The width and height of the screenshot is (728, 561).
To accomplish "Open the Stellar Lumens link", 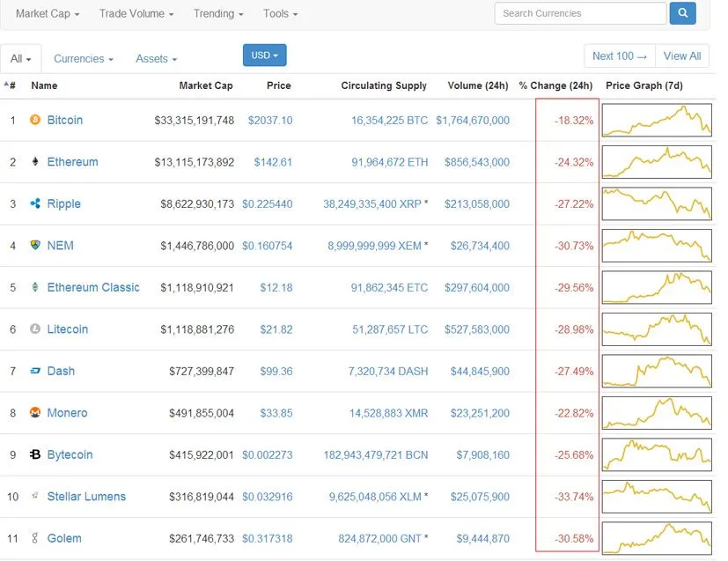I will 86,496.
